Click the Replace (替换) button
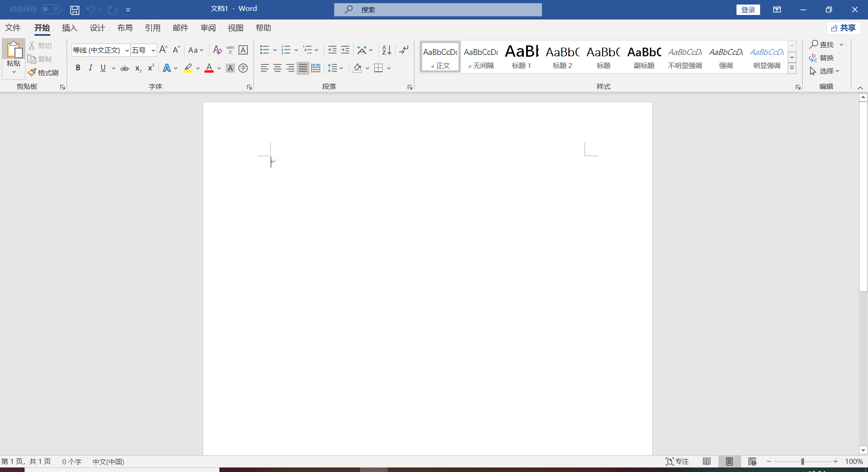Screen dimensions: 868x472 (822, 58)
